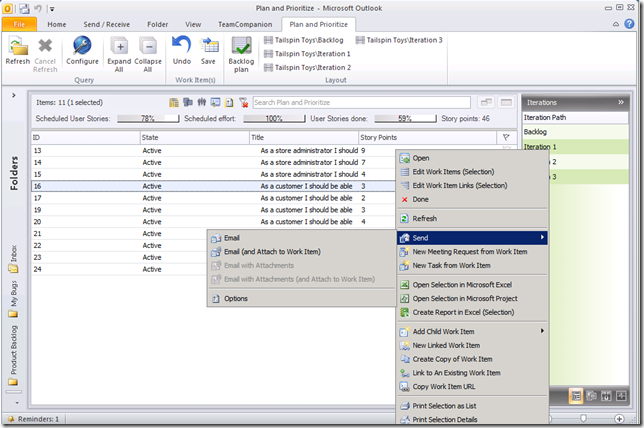
Task: Click the Collapse All icon
Action: [148, 54]
